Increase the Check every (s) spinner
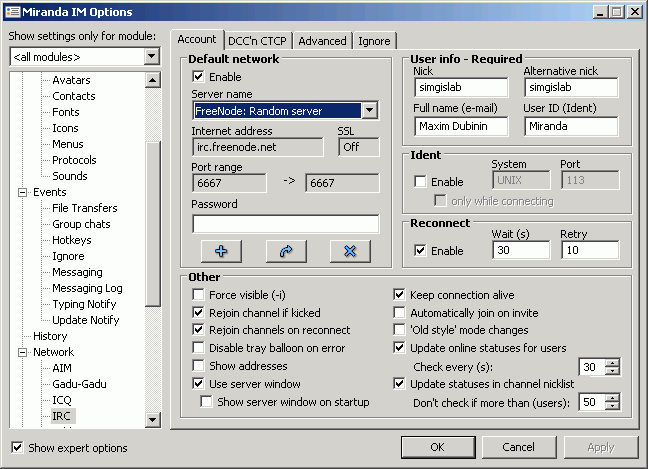 pyautogui.click(x=612, y=362)
